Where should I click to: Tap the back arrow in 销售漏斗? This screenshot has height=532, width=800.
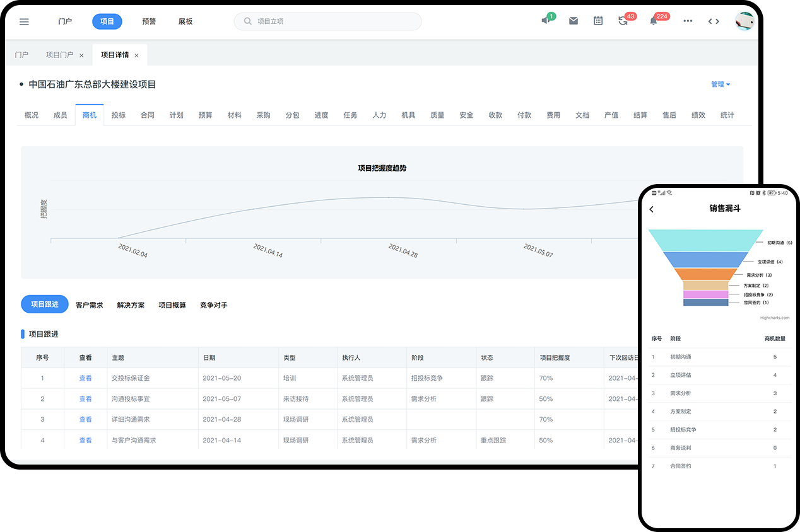click(x=652, y=209)
